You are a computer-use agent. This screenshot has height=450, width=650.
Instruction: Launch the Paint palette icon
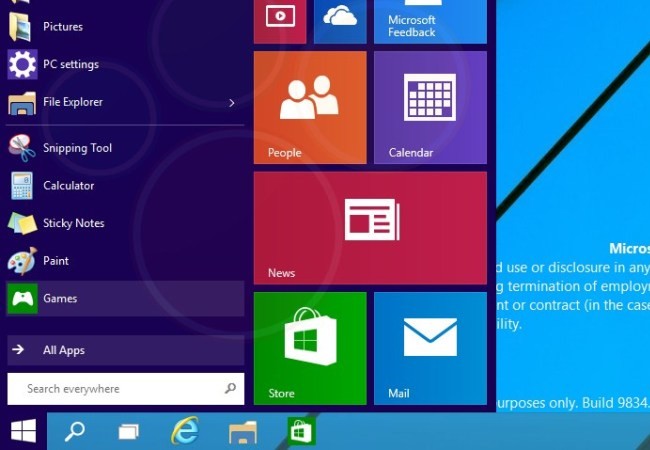point(22,260)
